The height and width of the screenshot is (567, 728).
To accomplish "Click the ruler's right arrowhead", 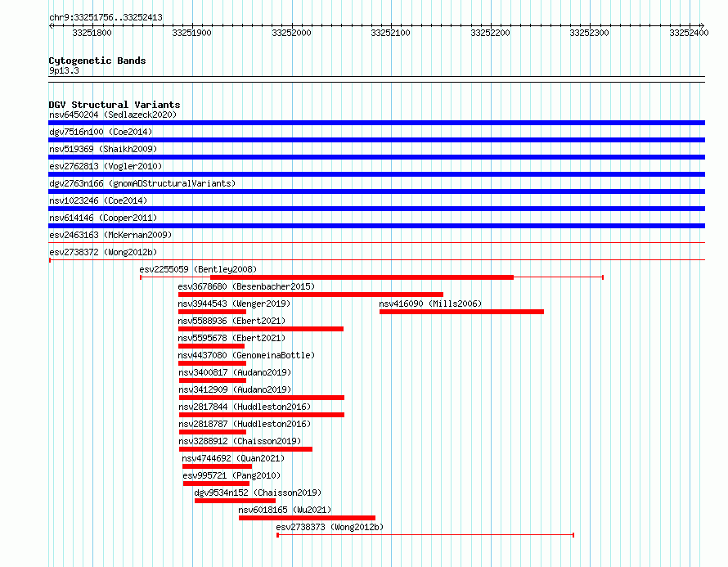I will coord(703,26).
